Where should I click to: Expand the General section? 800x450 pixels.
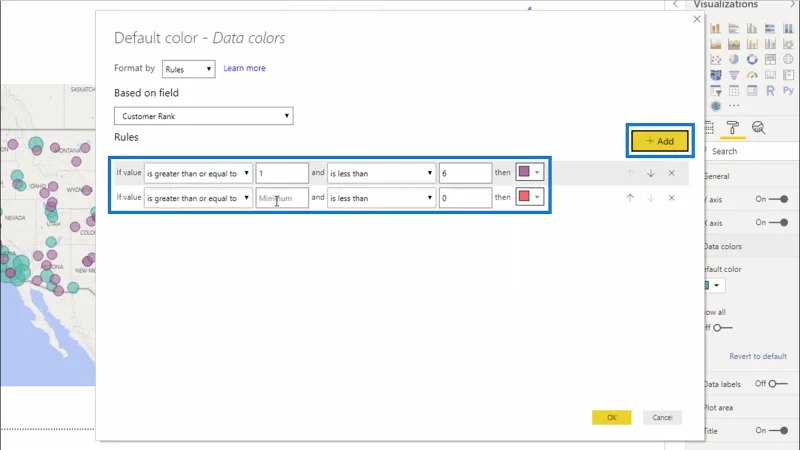tap(716, 176)
